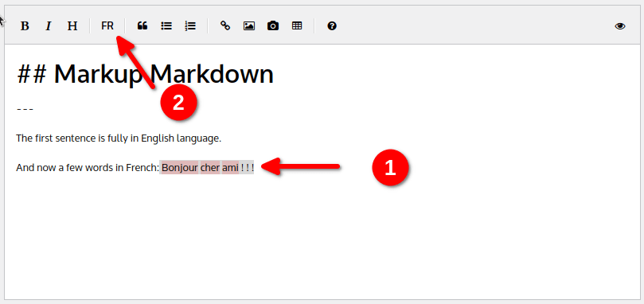Insert an image with the picture icon

(x=249, y=26)
